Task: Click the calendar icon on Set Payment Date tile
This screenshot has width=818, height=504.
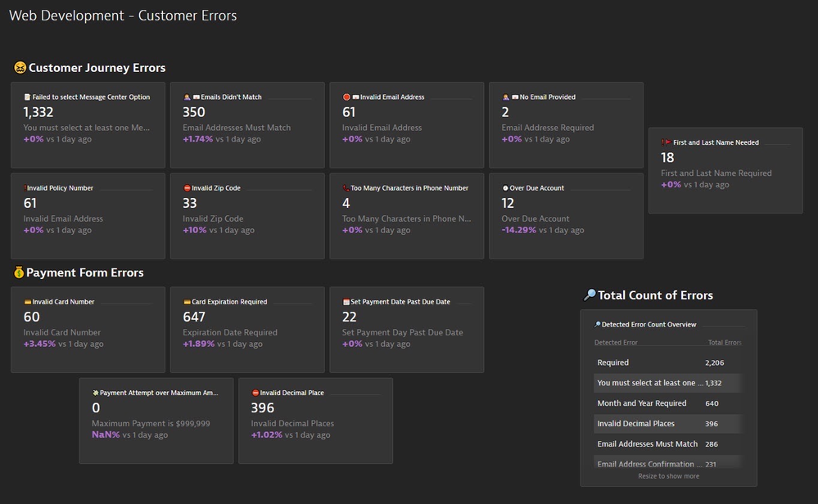Action: [x=346, y=302]
